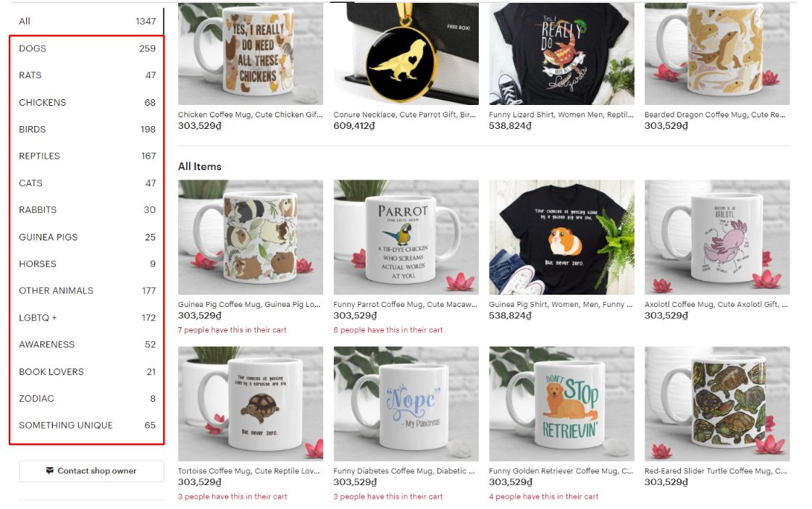Screen dimensions: 812x509
Task: Open the Guinea Pig Shirt thumbnail
Action: point(561,237)
